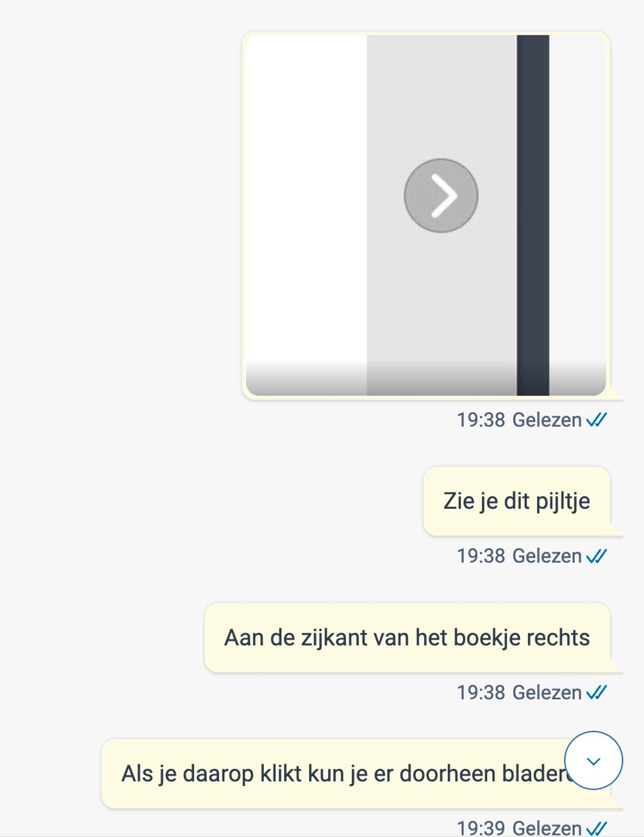Select the 'Aan de zijkant van het boekje rechts' message

pos(407,637)
